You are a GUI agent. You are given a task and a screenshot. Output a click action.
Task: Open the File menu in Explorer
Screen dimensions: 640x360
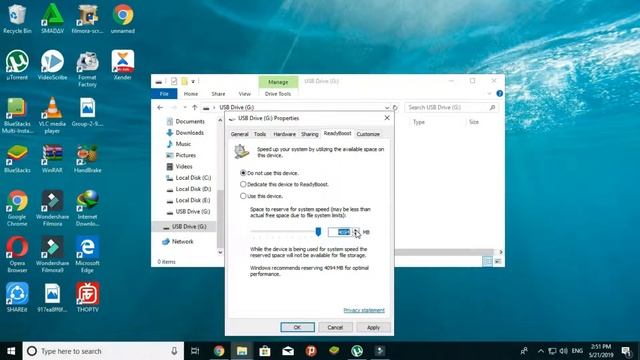pos(164,94)
